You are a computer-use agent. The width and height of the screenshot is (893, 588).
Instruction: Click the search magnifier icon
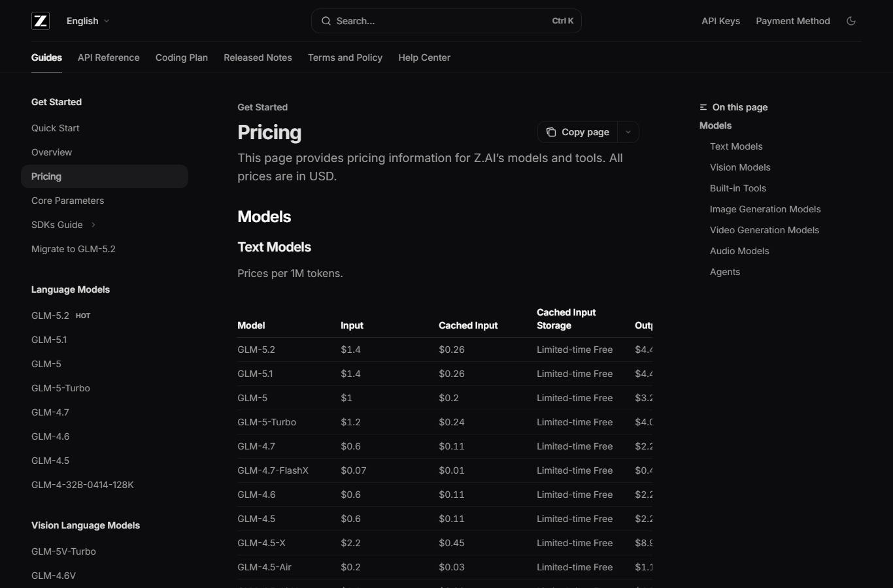tap(326, 21)
